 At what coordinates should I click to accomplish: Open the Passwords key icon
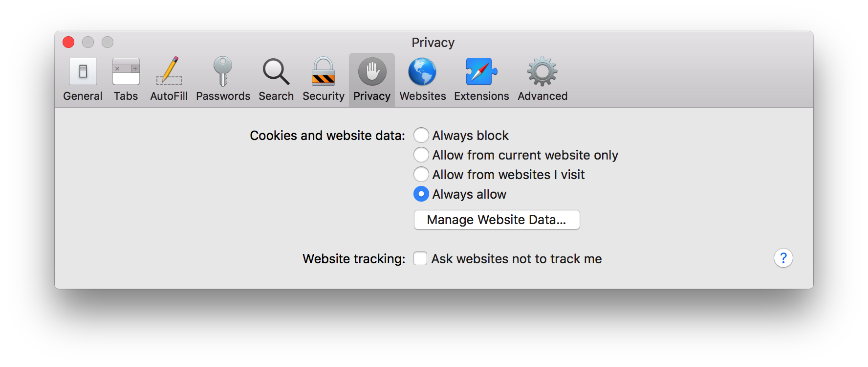223,71
